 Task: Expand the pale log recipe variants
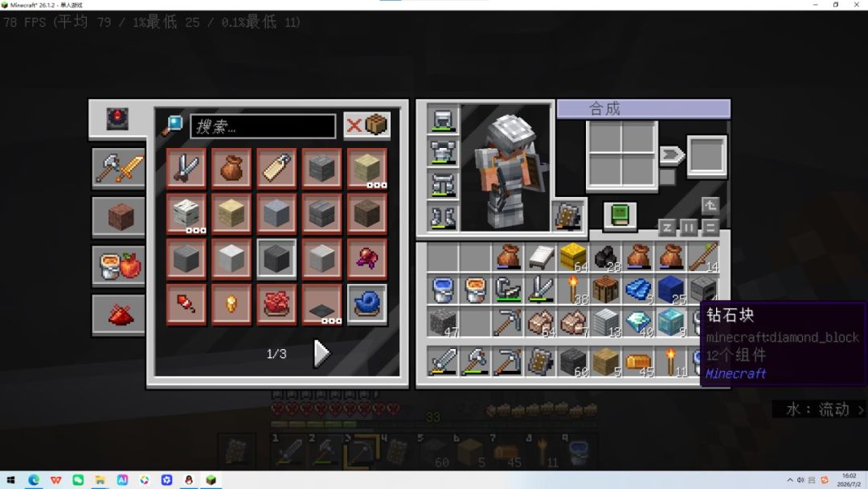[x=186, y=214]
